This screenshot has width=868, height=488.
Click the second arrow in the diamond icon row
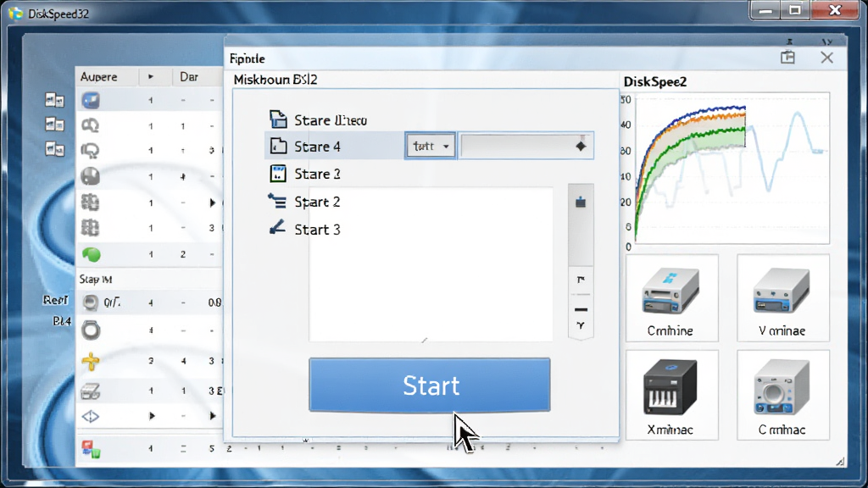213,416
